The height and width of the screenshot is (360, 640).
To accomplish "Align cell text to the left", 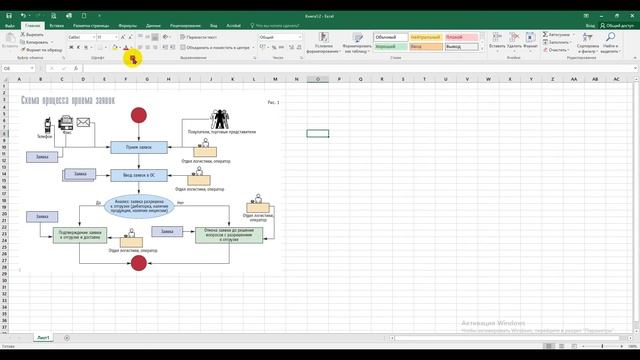I will coord(140,47).
